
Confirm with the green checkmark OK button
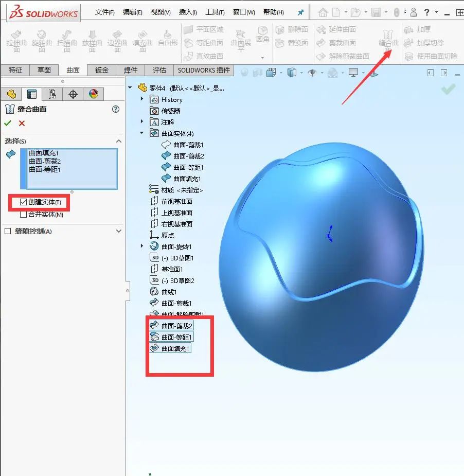8,123
